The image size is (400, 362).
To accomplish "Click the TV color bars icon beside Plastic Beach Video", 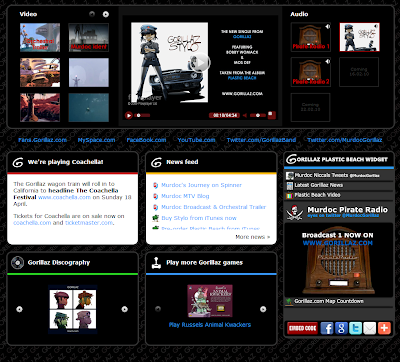I will point(289,195).
